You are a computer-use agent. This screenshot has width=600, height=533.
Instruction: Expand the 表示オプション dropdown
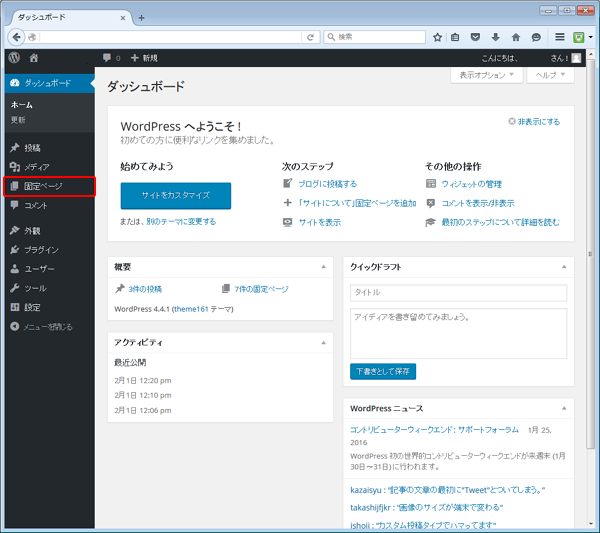point(487,75)
